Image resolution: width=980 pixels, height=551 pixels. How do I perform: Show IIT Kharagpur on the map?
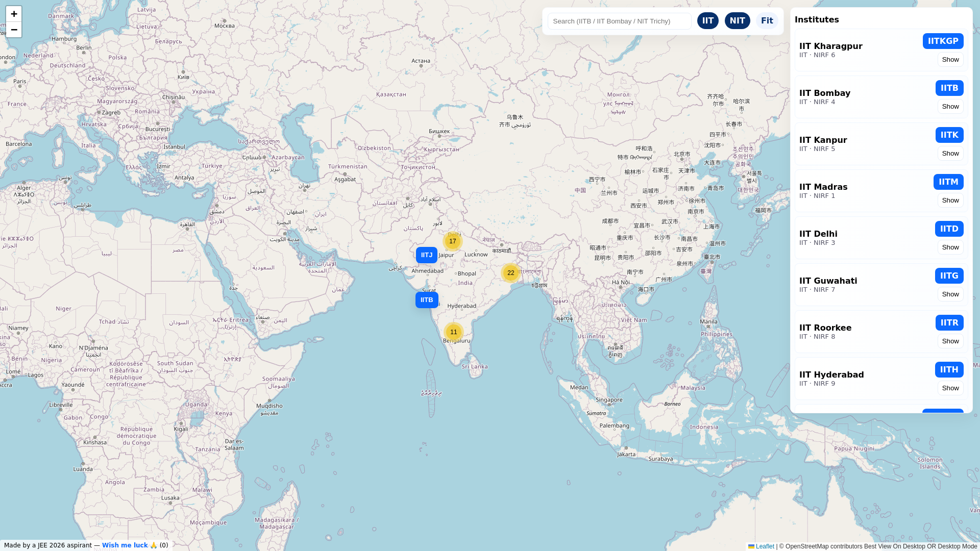950,60
